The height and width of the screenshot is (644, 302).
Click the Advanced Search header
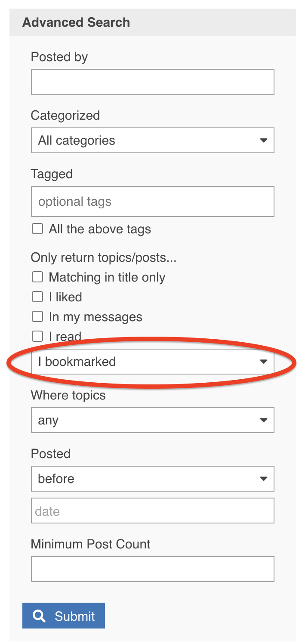(76, 22)
